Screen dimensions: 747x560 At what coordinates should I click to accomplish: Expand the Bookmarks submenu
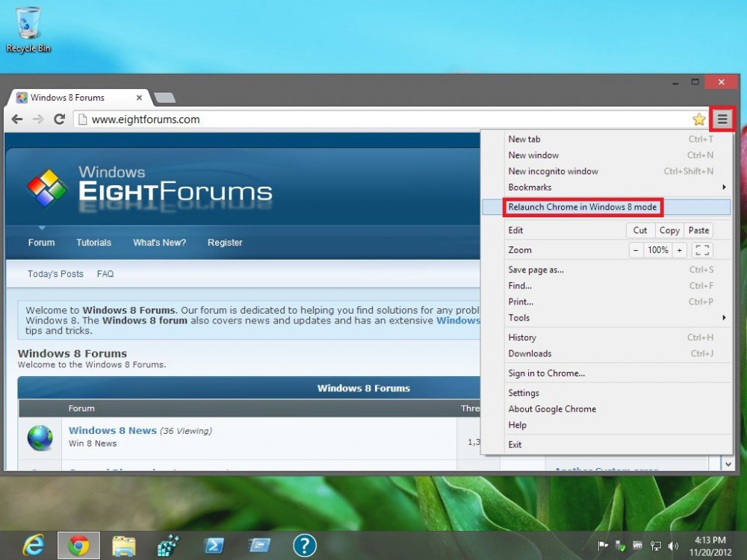[530, 187]
